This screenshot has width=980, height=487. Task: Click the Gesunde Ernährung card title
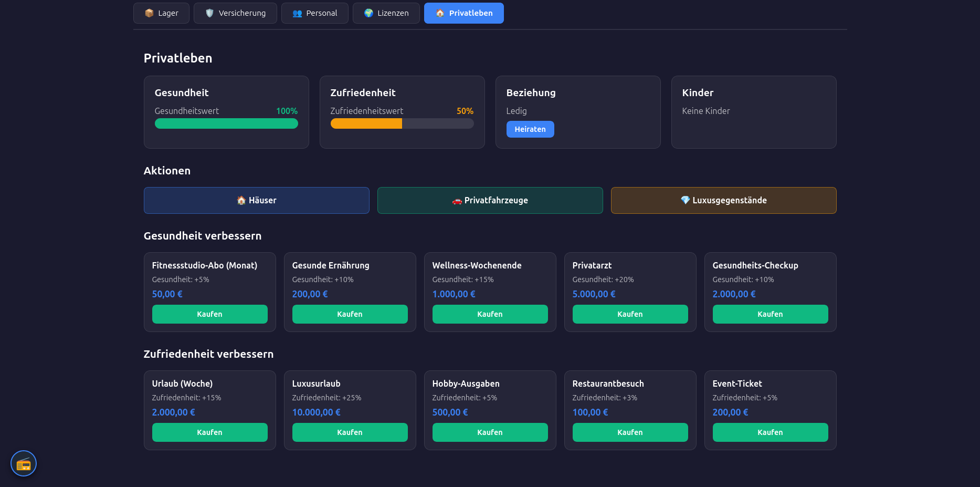click(x=331, y=265)
